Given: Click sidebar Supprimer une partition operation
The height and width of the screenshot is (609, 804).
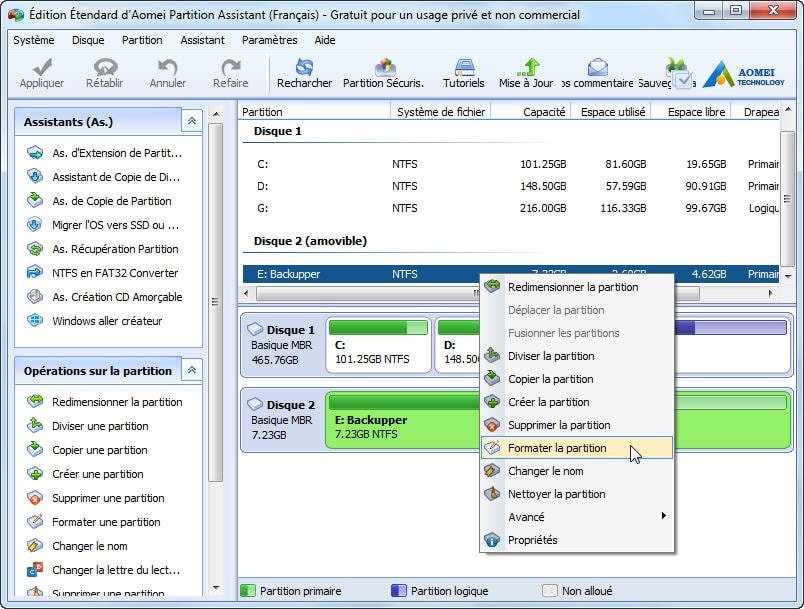Looking at the screenshot, I should (96, 498).
